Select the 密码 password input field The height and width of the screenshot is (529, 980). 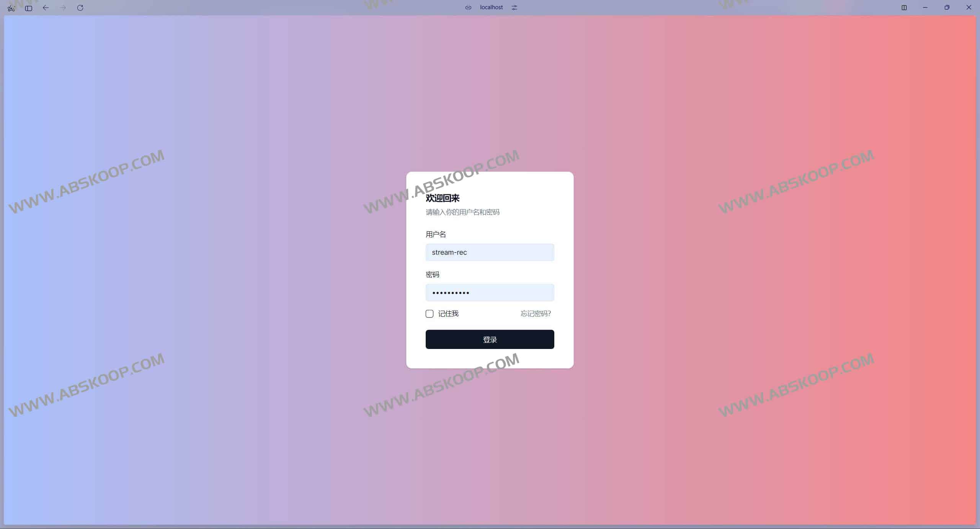click(489, 293)
